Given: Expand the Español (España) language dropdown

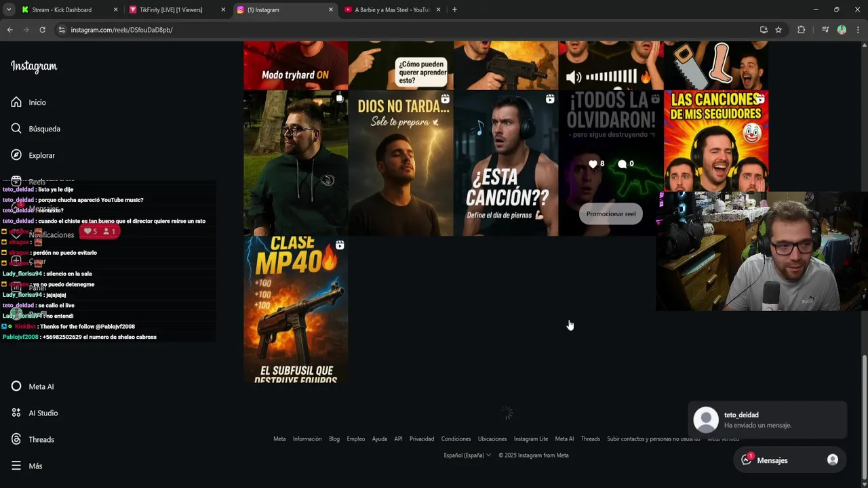Looking at the screenshot, I should (x=467, y=455).
